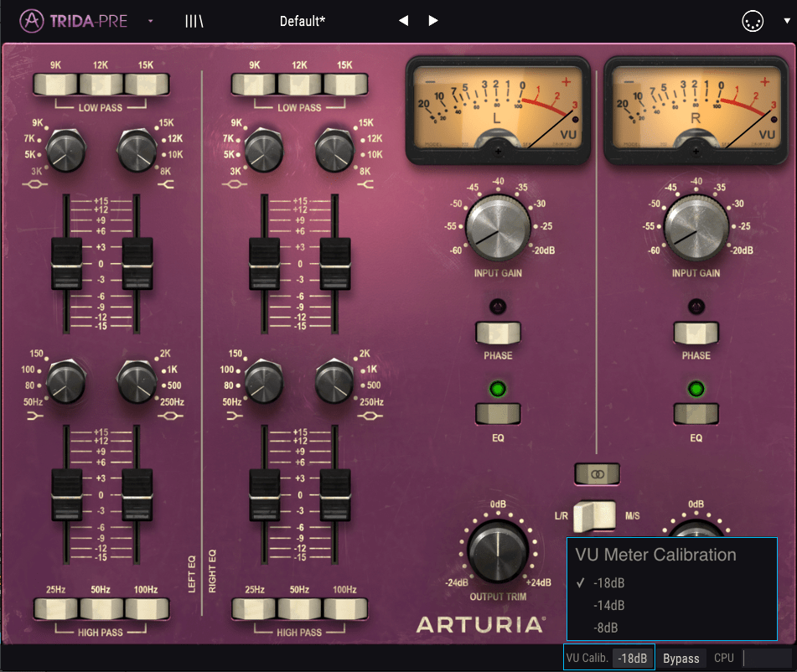Click the R channel VU meter
This screenshot has height=672, width=797.
[696, 110]
